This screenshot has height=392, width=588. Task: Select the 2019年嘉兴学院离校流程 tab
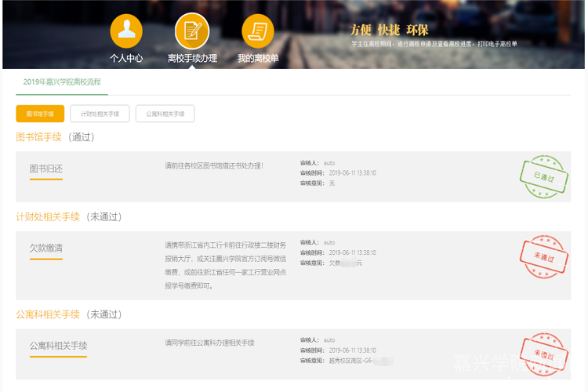(x=62, y=82)
